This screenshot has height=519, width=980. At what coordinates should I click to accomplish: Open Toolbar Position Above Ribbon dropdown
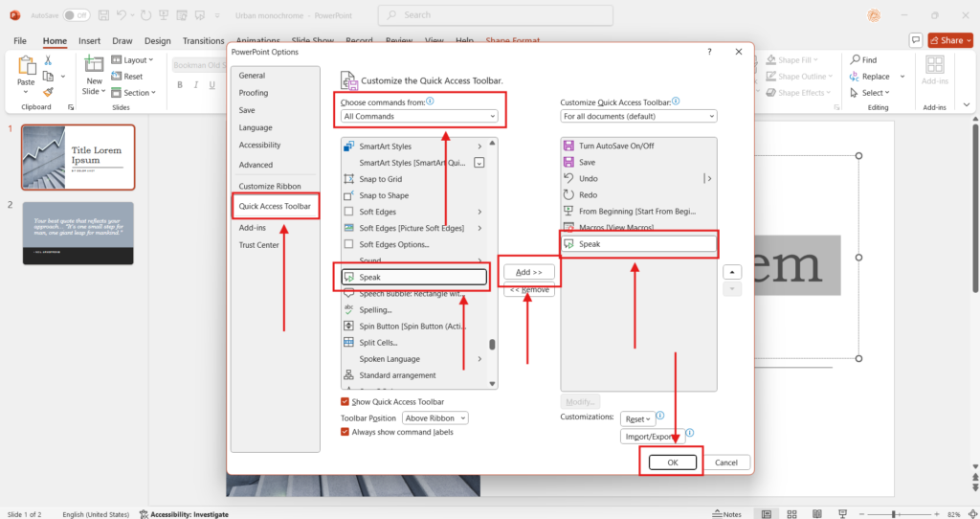pos(435,417)
